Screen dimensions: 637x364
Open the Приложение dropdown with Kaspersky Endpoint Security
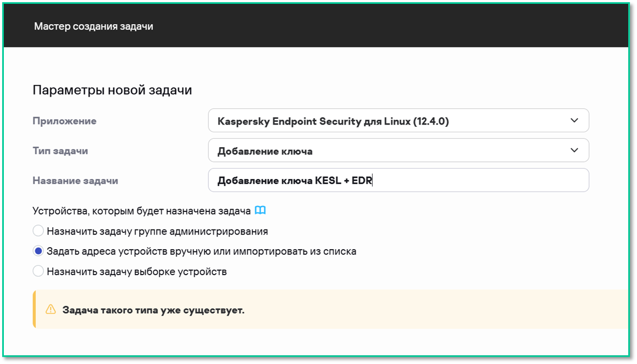[x=398, y=121]
